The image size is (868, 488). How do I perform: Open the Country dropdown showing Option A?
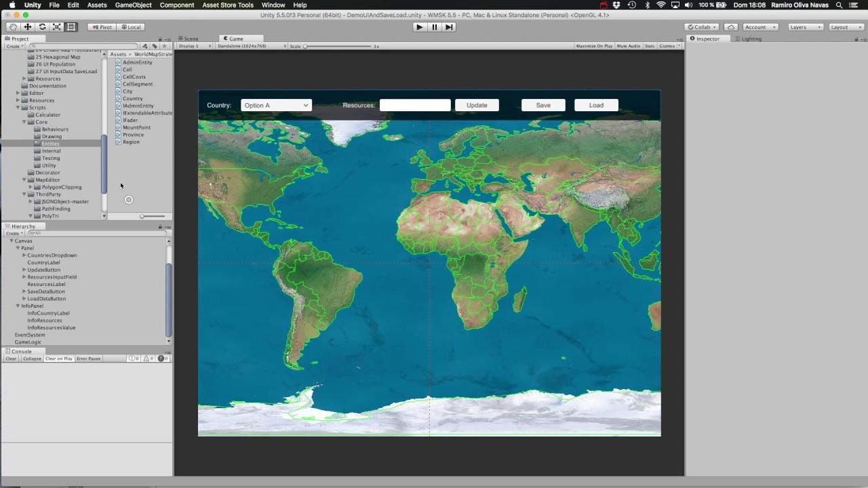coord(276,105)
